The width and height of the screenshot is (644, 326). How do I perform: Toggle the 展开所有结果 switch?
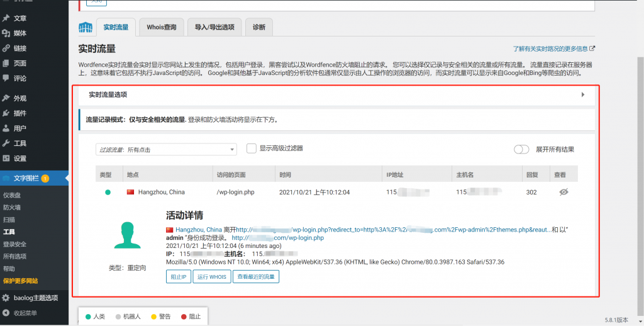click(x=521, y=149)
